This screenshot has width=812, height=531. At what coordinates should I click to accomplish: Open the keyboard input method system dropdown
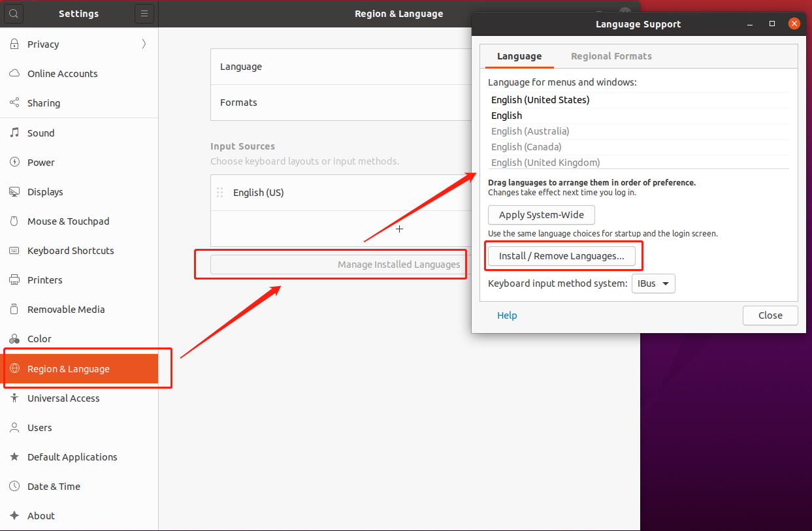point(653,283)
